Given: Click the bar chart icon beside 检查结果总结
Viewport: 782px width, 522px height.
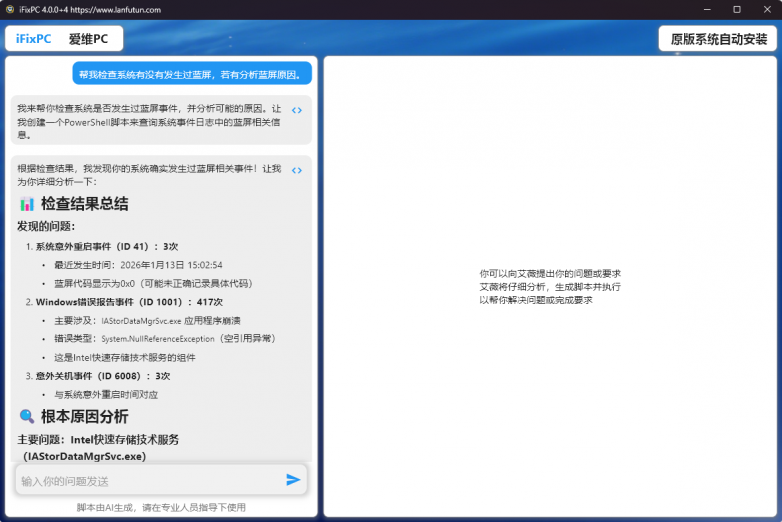Looking at the screenshot, I should [27, 204].
